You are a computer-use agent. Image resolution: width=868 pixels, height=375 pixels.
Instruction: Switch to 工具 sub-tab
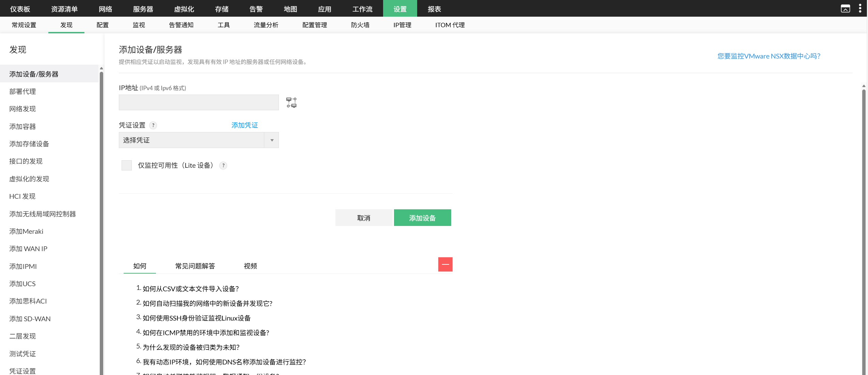[224, 25]
